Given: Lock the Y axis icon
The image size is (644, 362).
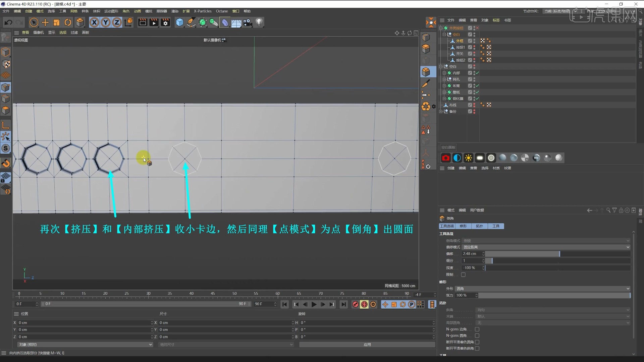Looking at the screenshot, I should 105,22.
